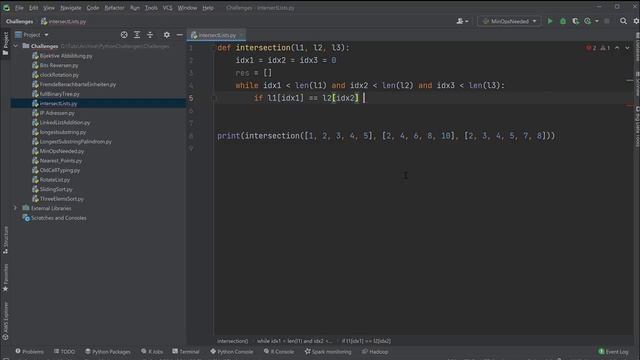Open the Tools menu
The height and width of the screenshot is (360, 640).
151,8
